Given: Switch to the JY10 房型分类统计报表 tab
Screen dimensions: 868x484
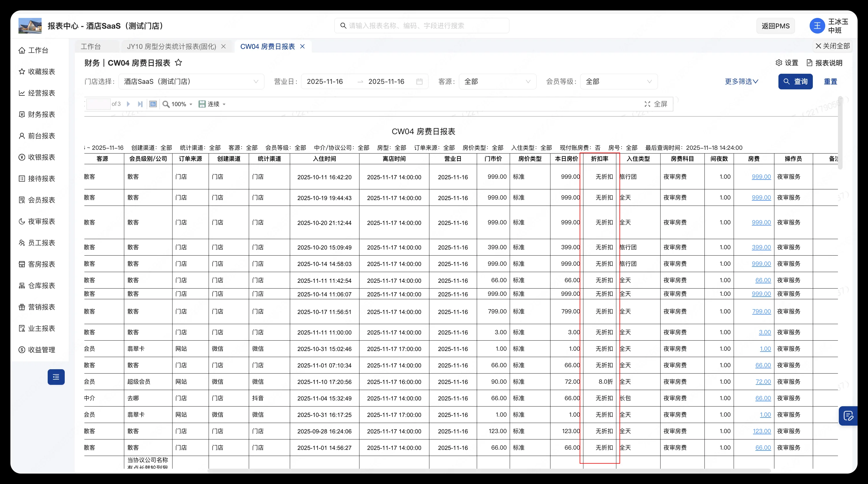Looking at the screenshot, I should pos(172,46).
